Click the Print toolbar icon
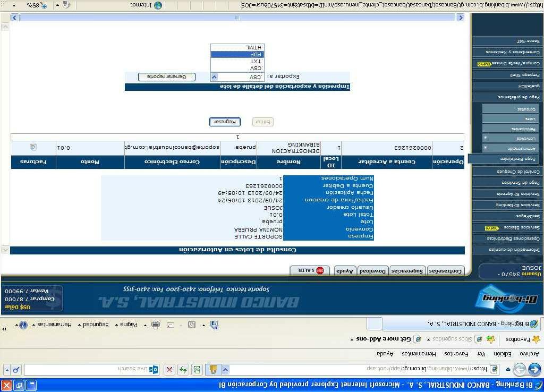This screenshot has height=392, width=544. coord(156,325)
